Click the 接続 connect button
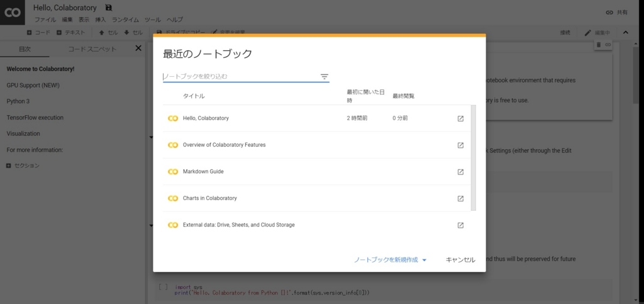 (x=565, y=33)
